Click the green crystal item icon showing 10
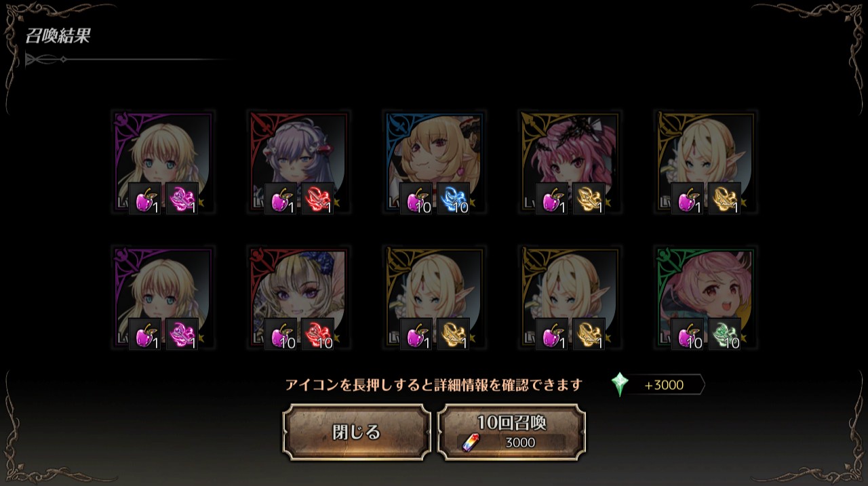Screen dimensions: 868x486 pos(725,334)
